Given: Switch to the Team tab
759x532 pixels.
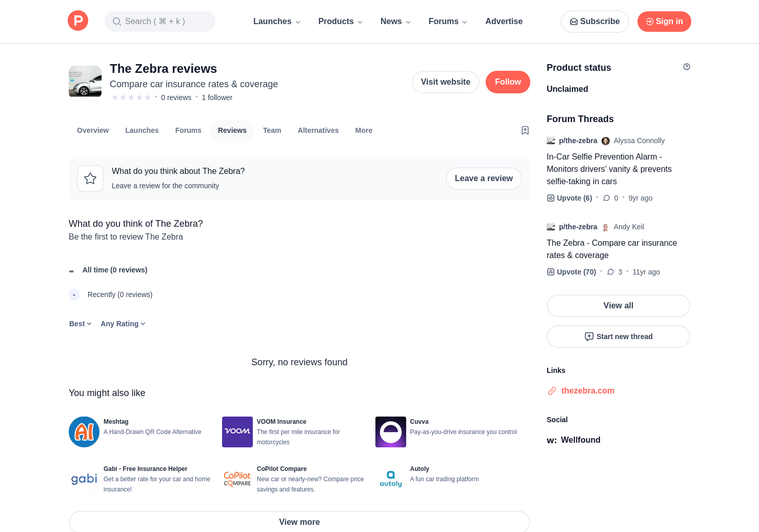Looking at the screenshot, I should tap(272, 130).
